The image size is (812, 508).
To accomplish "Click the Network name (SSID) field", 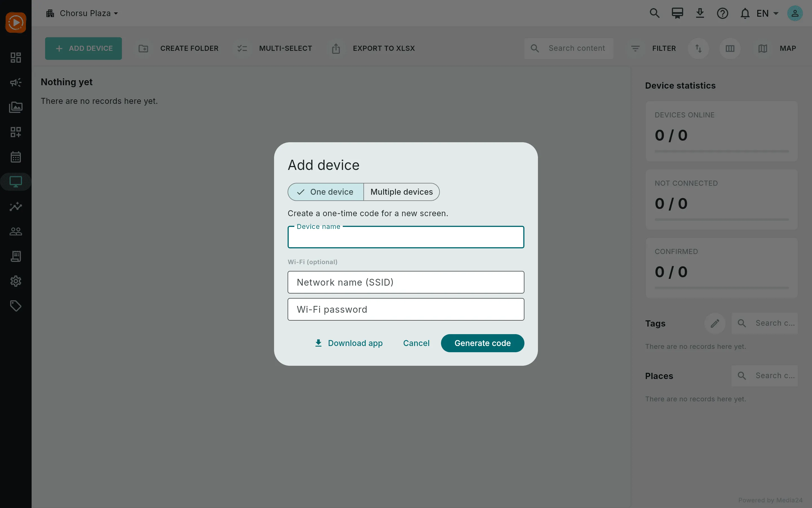I will tap(406, 282).
